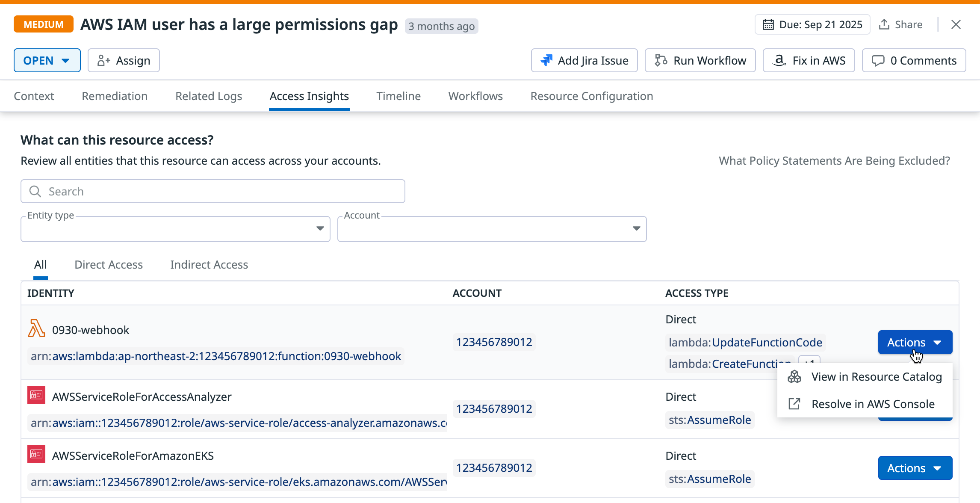Screen dimensions: 980x503
Task: Click the magnifier icon in Search field
Action: tap(35, 191)
